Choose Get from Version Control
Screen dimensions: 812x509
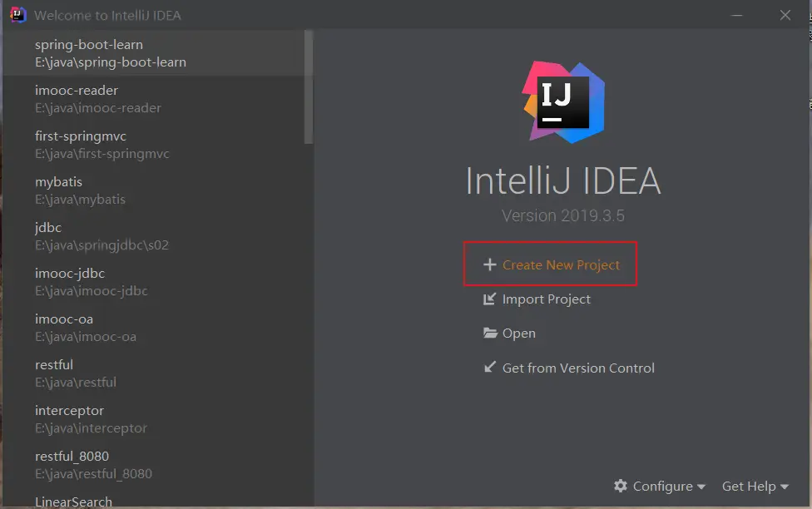[x=578, y=368]
